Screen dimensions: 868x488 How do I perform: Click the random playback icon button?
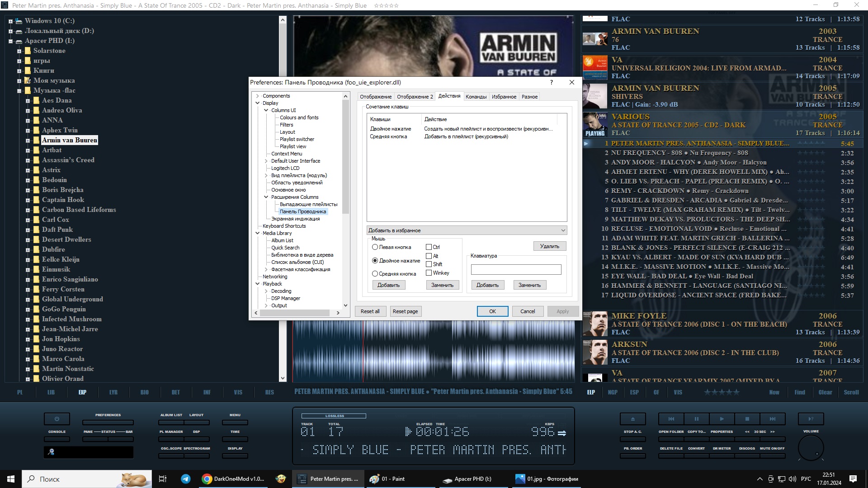(x=811, y=419)
